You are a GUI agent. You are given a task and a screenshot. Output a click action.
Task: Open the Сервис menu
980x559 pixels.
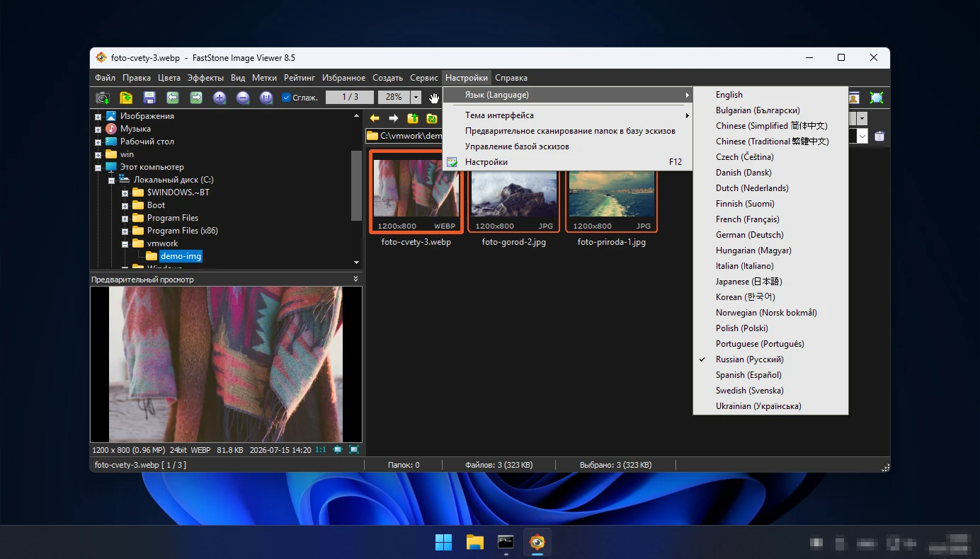coord(424,78)
